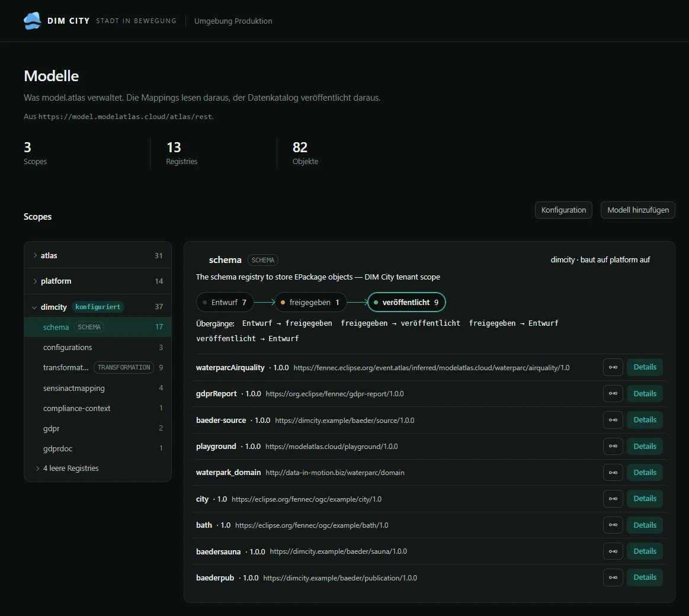Open Details for waterparcAirquality
Image resolution: width=689 pixels, height=616 pixels.
[x=645, y=367]
